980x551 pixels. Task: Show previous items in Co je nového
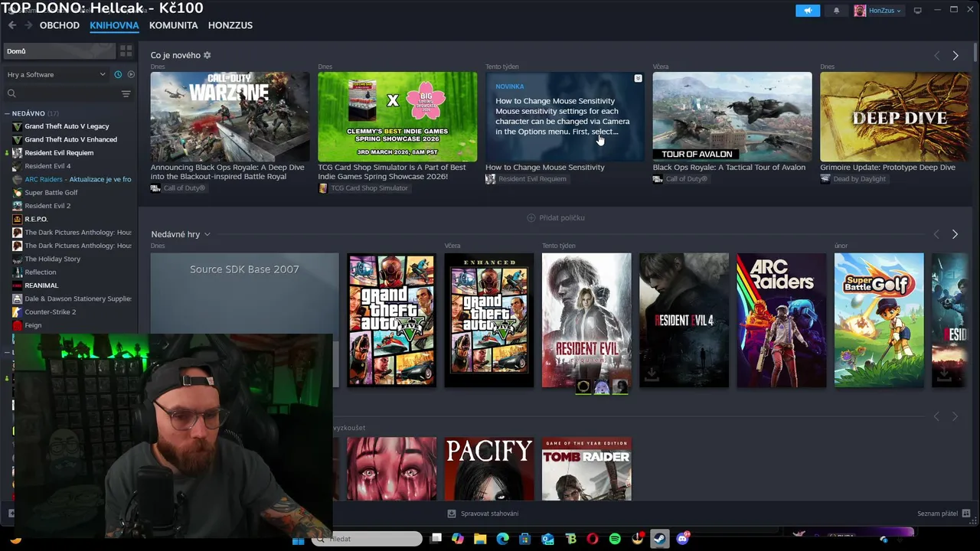pyautogui.click(x=936, y=56)
